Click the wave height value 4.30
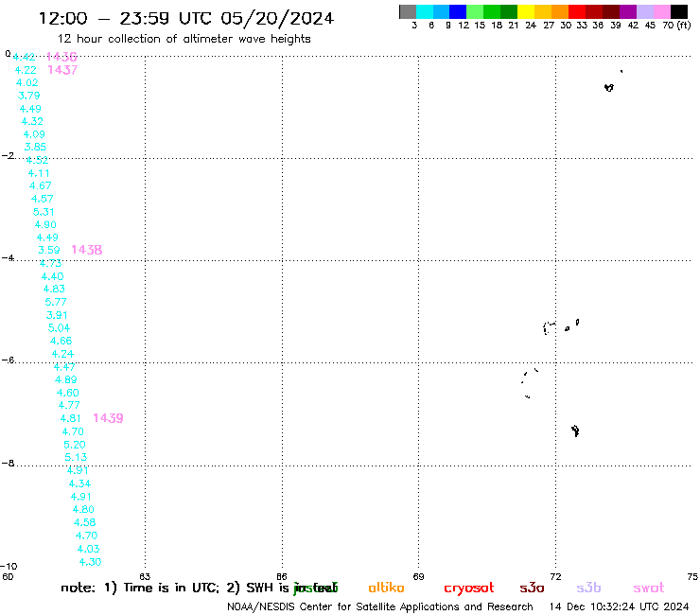The height and width of the screenshot is (615, 700). [90, 562]
